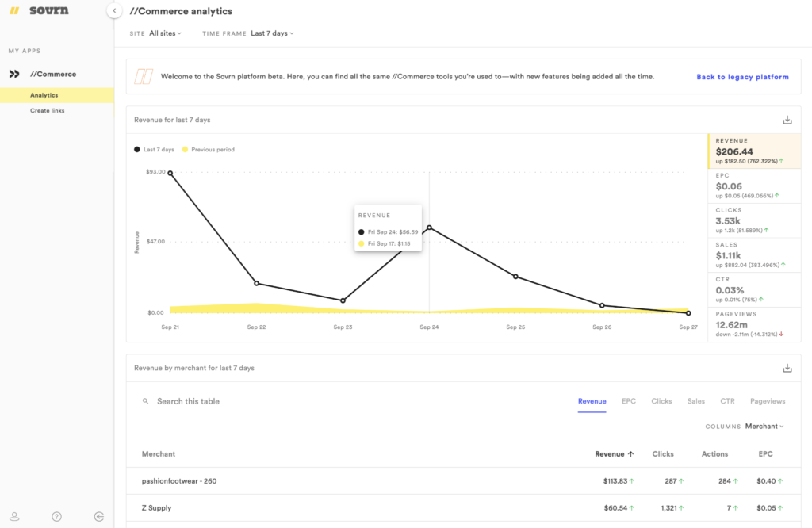Sort by the Actions column header

pyautogui.click(x=714, y=454)
